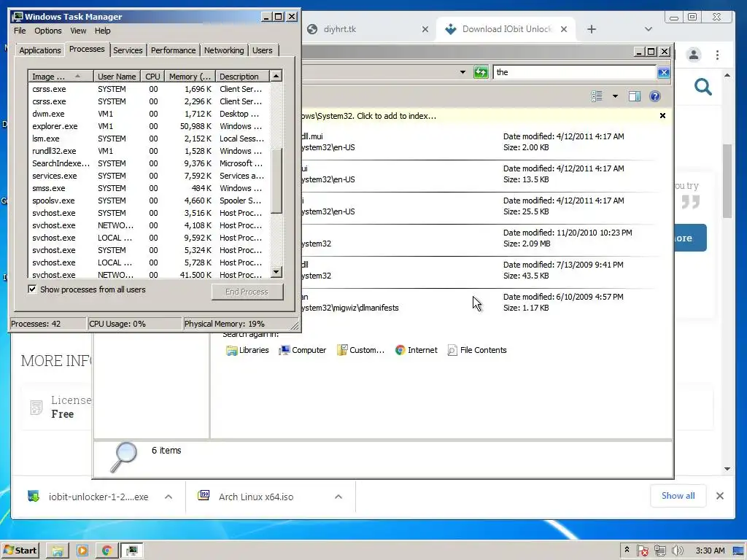
Task: Open a new Chrome tab
Action: coord(591,29)
